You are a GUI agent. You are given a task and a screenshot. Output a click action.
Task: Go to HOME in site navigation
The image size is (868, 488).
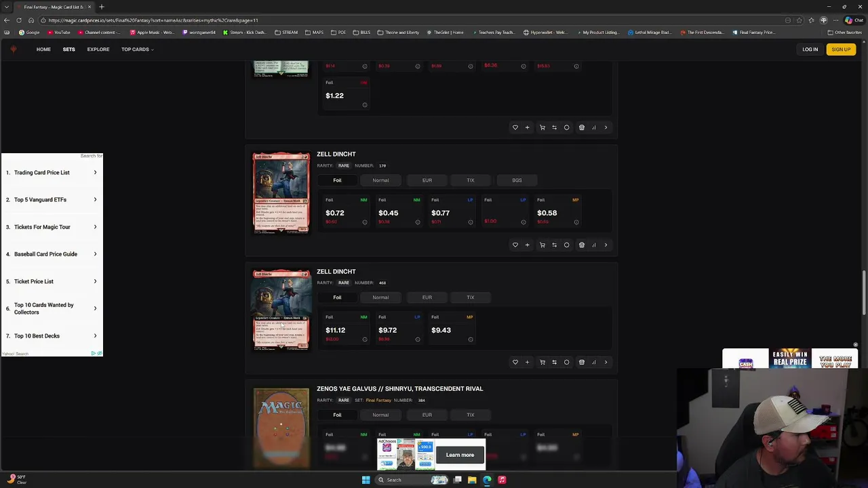coord(43,49)
